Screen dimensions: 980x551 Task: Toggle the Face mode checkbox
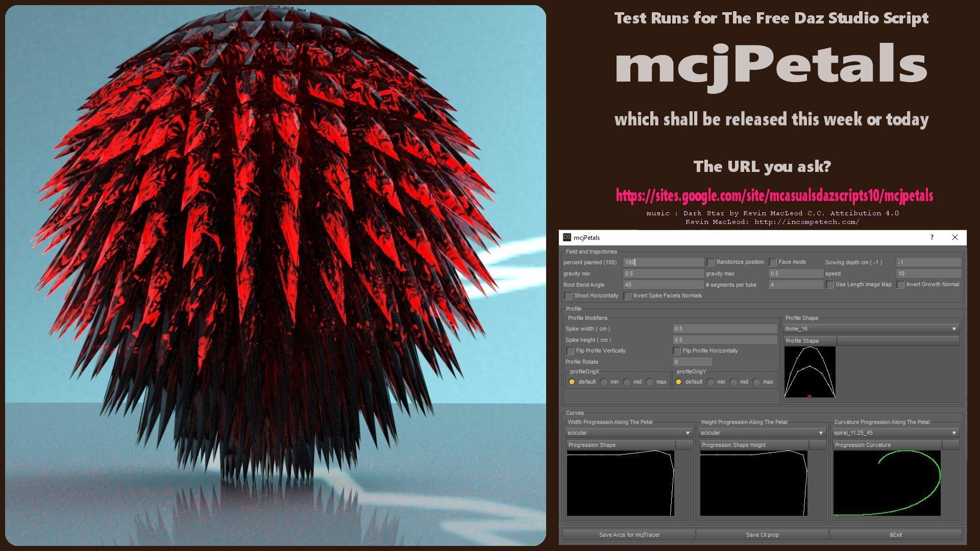pos(773,262)
